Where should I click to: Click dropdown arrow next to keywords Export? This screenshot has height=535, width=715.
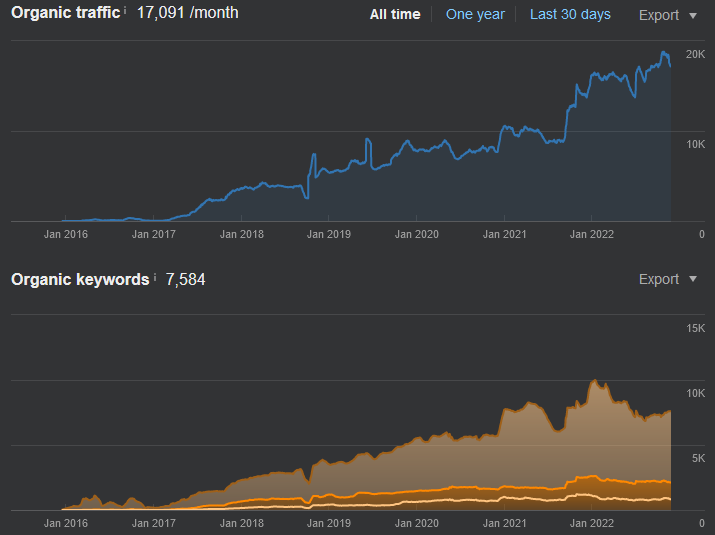coord(693,279)
